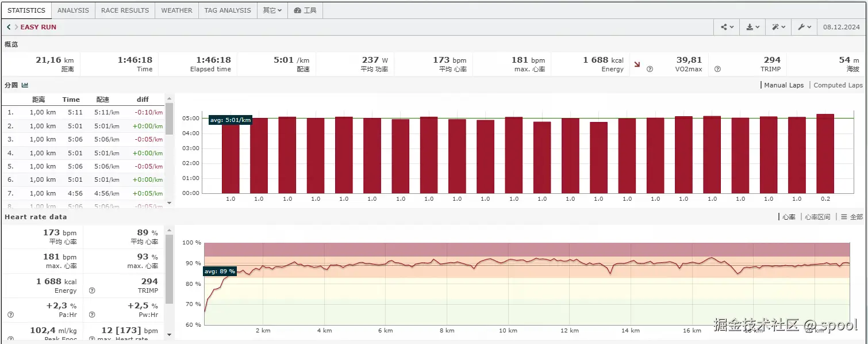
Task: Open the wrench settings dropdown
Action: [804, 27]
